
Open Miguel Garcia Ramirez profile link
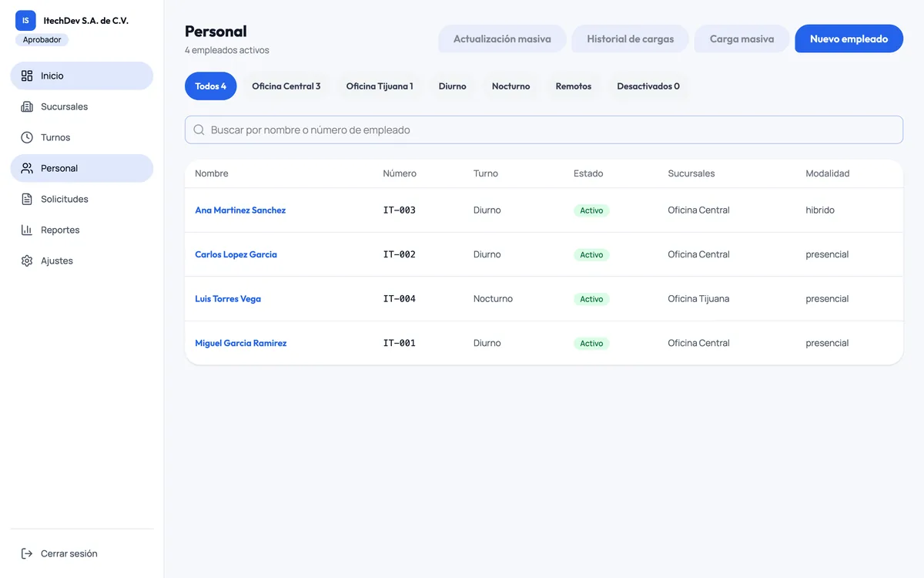tap(240, 343)
